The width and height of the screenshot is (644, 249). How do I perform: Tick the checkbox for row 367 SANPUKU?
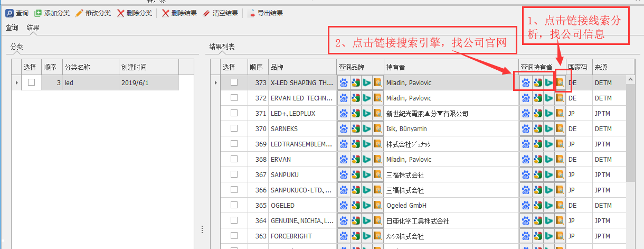234,174
